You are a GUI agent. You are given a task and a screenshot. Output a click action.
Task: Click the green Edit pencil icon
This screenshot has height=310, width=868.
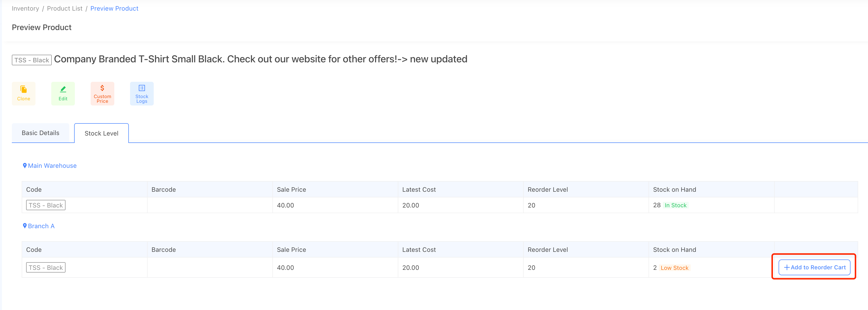pos(63,89)
